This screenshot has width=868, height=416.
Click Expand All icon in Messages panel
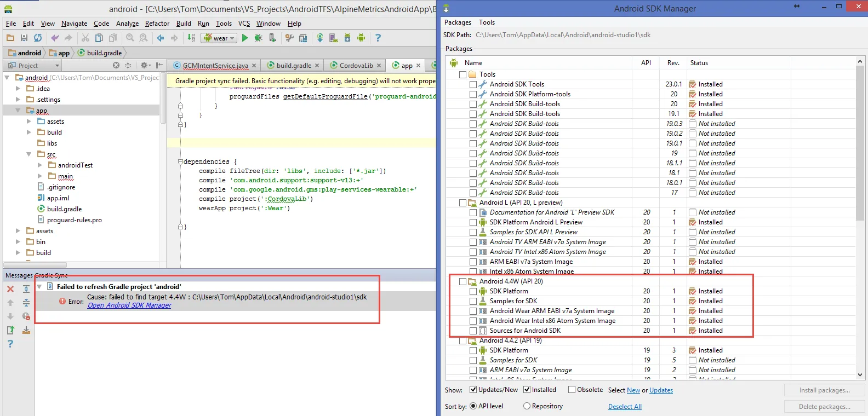[x=26, y=289]
